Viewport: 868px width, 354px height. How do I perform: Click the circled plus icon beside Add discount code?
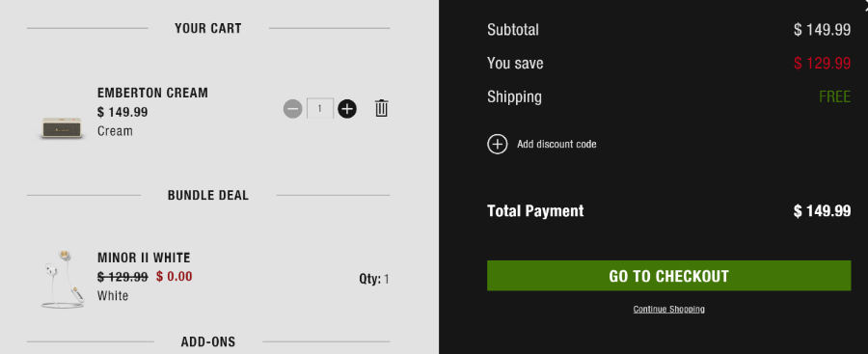pos(497,144)
